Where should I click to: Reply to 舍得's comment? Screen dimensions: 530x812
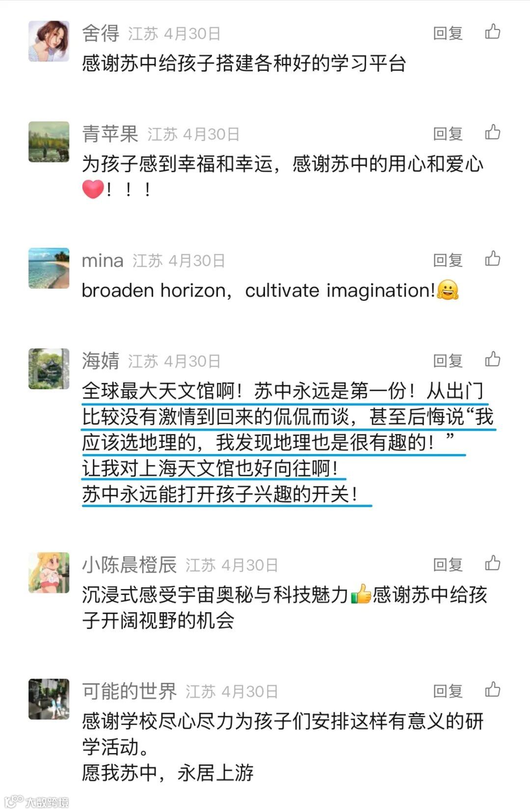pos(448,33)
